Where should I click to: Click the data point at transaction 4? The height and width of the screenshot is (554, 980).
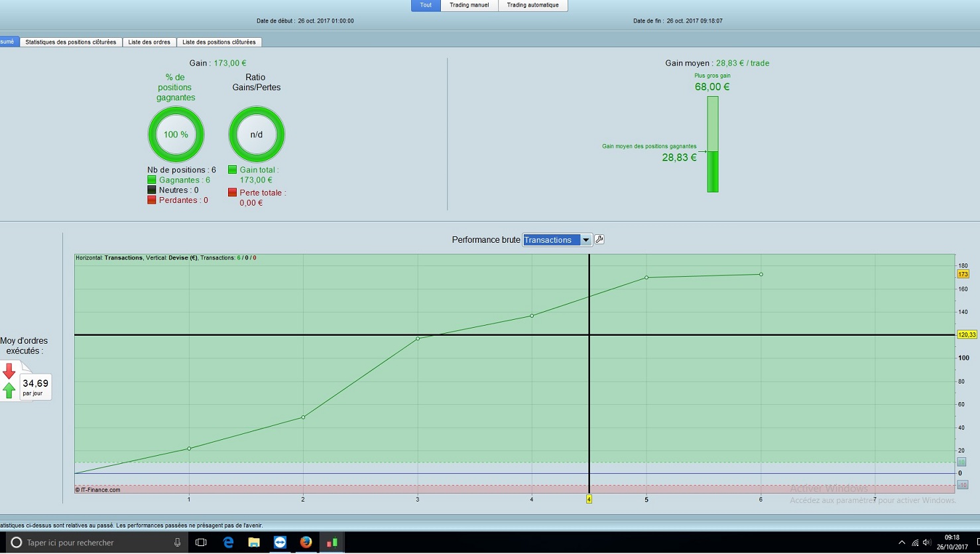pyautogui.click(x=532, y=316)
